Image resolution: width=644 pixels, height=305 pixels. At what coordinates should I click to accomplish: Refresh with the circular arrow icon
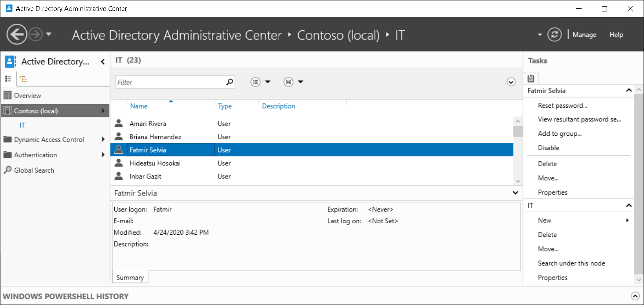click(x=554, y=34)
